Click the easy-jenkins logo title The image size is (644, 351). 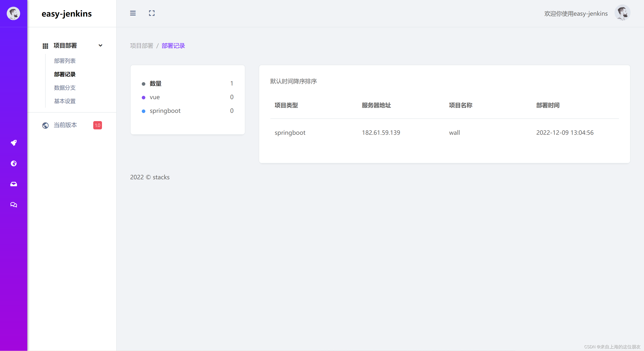(66, 13)
